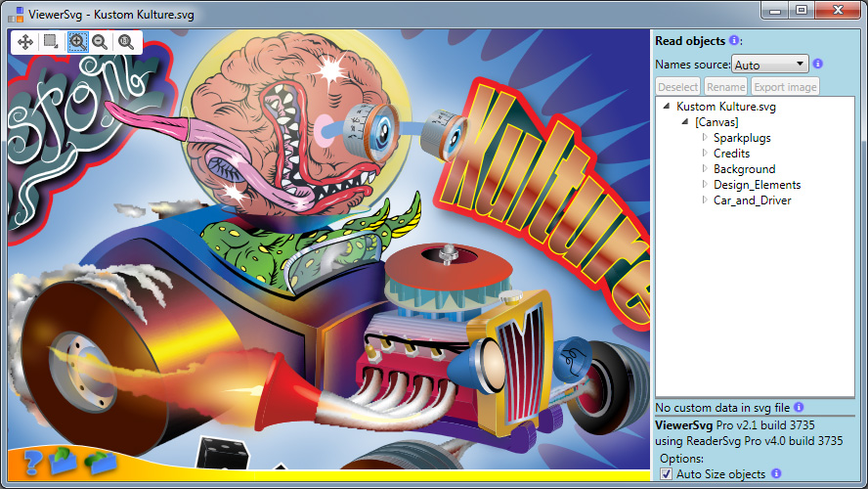Click the first blue folder with green arrow
Image resolution: width=868 pixels, height=489 pixels.
pos(62,460)
